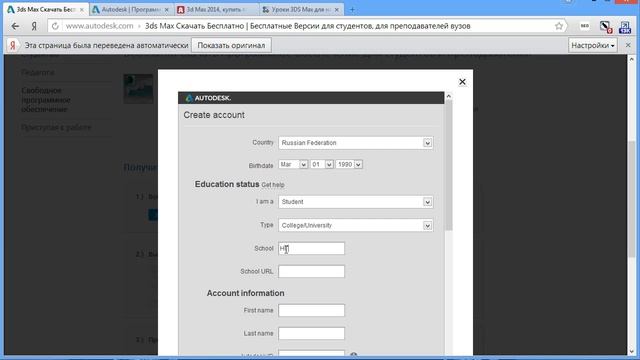
Task: Close the Autodesk Программы tab
Action: pyautogui.click(x=167, y=9)
